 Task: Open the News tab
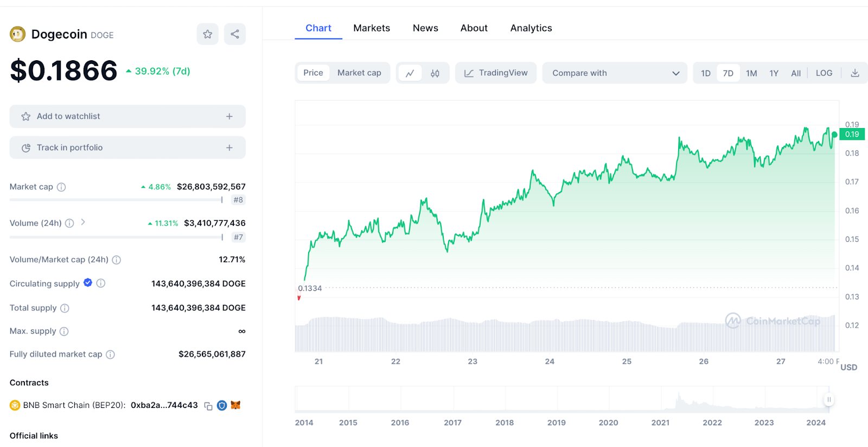tap(425, 28)
